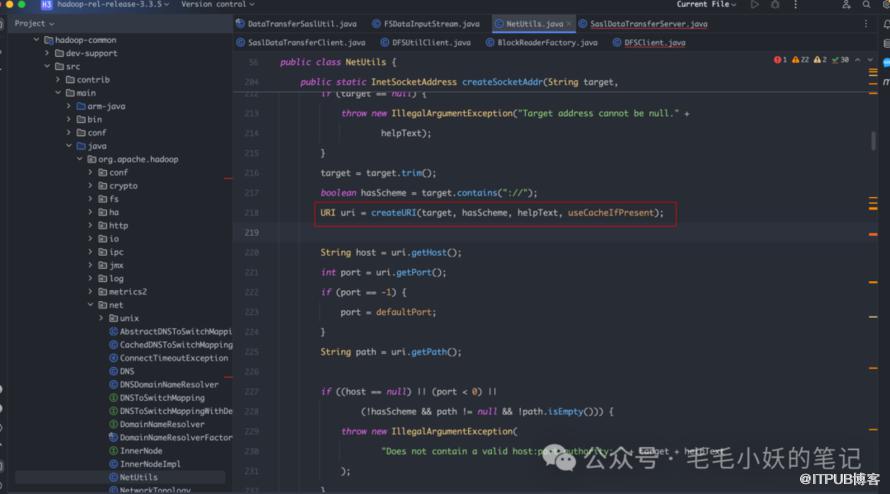This screenshot has width=890, height=494.
Task: Open the DNSDomainNameResolver class in the tree
Action: pos(168,384)
